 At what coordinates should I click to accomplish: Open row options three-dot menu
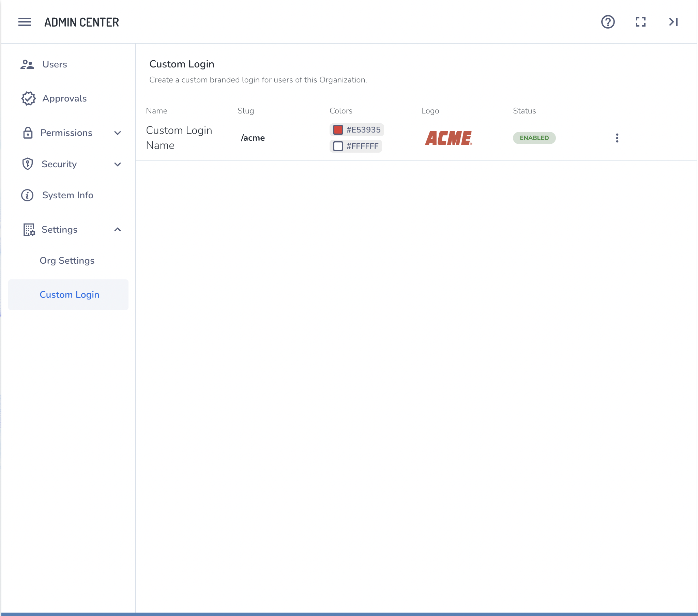617,138
